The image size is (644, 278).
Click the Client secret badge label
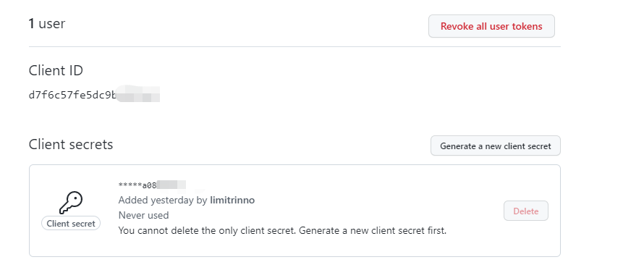coord(71,224)
